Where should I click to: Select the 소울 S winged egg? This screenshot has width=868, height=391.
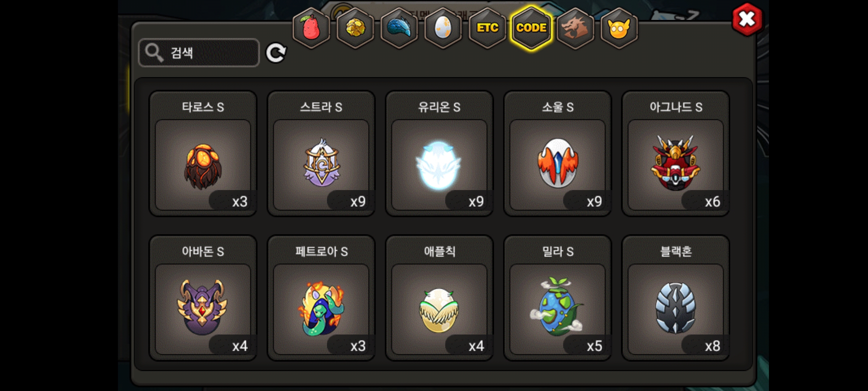(x=557, y=154)
